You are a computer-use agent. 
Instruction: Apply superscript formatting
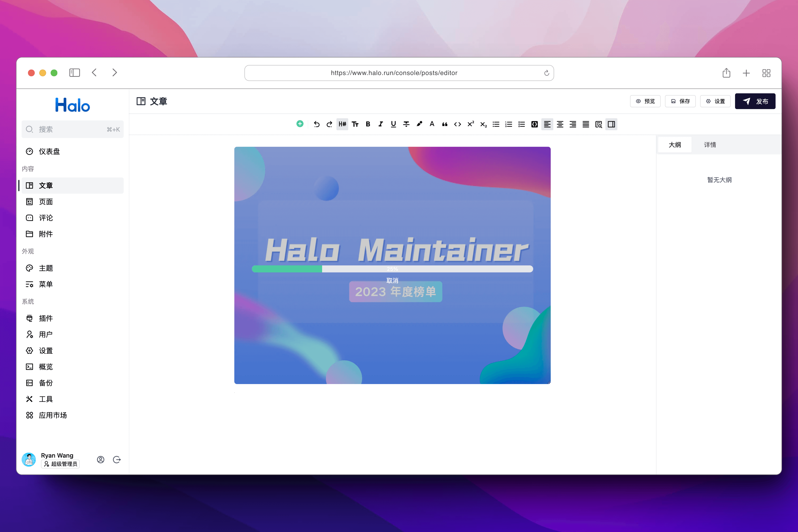tap(470, 124)
